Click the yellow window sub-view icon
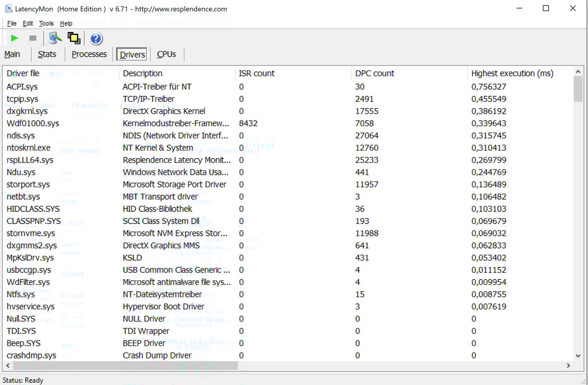The image size is (588, 385). [74, 38]
